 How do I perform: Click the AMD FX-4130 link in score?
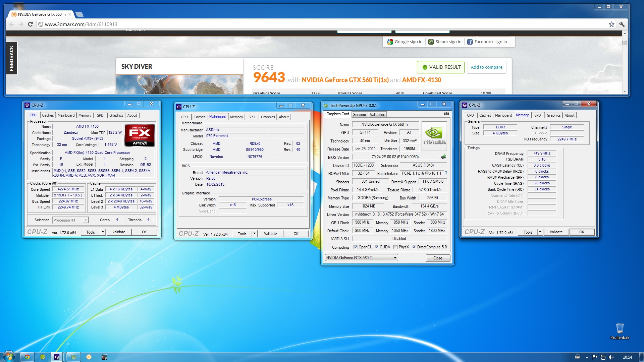coord(422,80)
